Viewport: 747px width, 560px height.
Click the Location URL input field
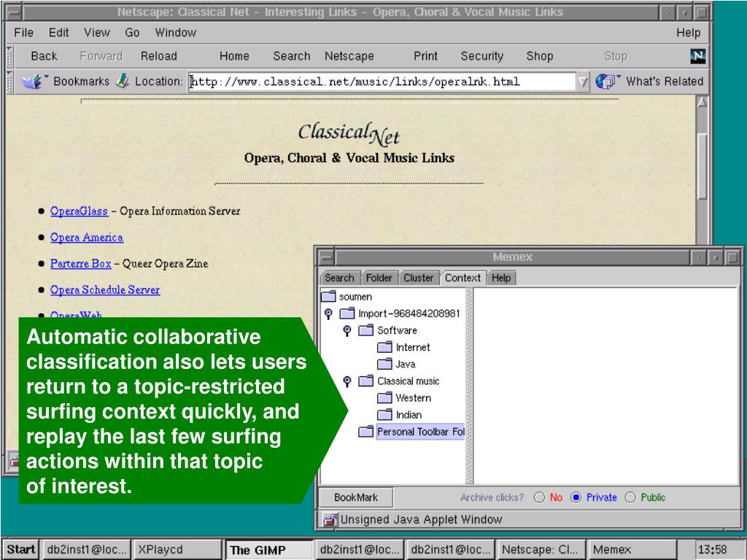coord(382,82)
